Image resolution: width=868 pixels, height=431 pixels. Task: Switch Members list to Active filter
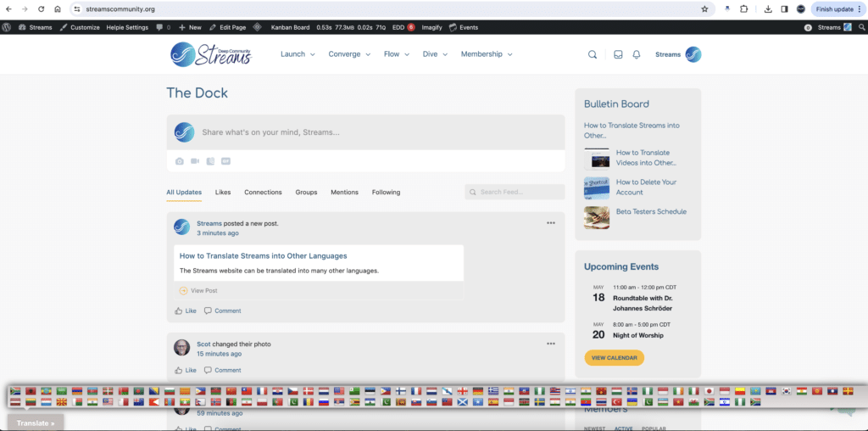tap(623, 428)
